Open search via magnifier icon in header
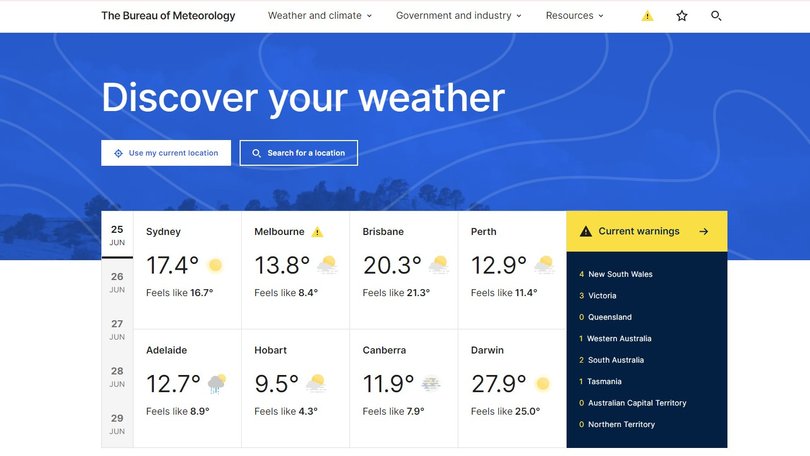This screenshot has width=810, height=456. pos(716,16)
